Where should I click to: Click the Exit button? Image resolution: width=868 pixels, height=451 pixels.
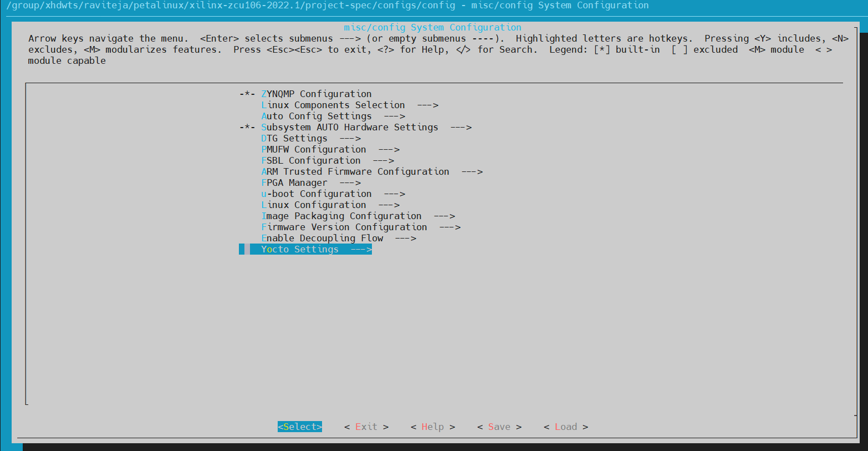coord(366,427)
